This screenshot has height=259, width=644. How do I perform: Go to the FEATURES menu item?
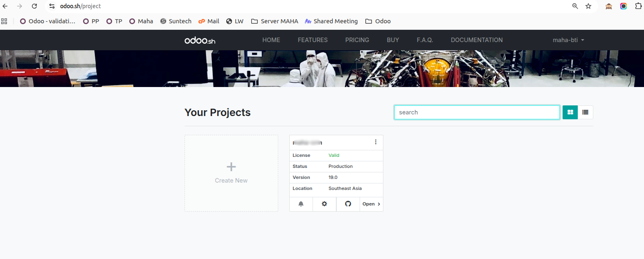pos(313,40)
